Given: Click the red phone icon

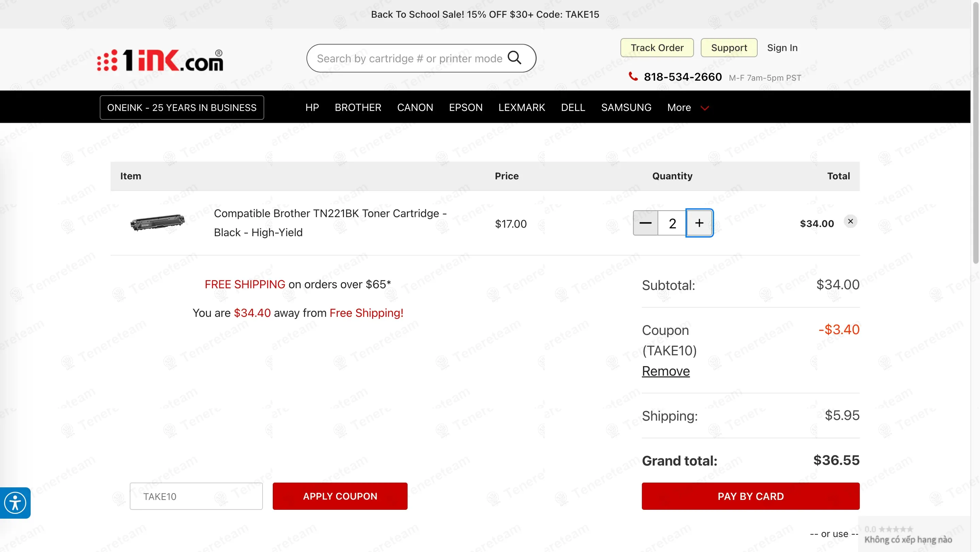Looking at the screenshot, I should point(633,77).
